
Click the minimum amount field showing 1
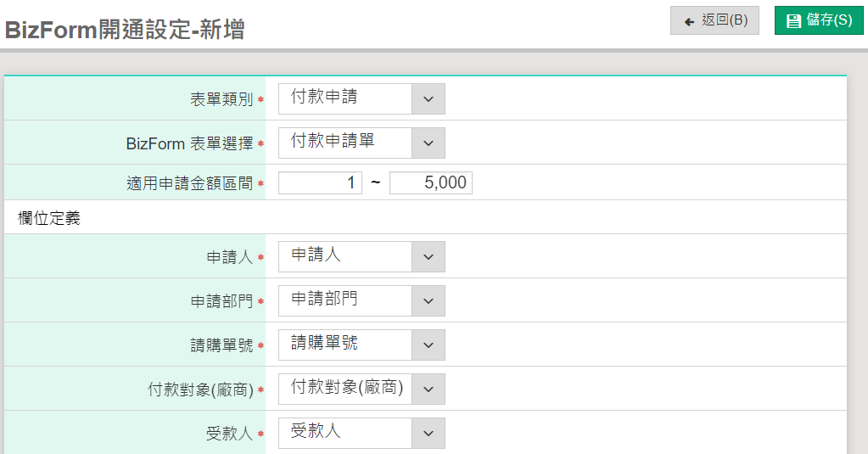point(320,182)
